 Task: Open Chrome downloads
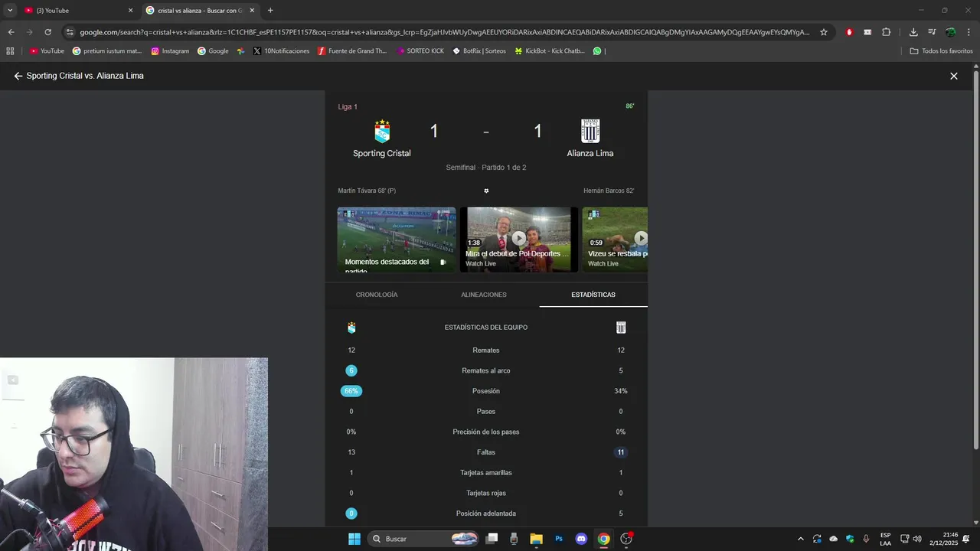[x=913, y=32]
